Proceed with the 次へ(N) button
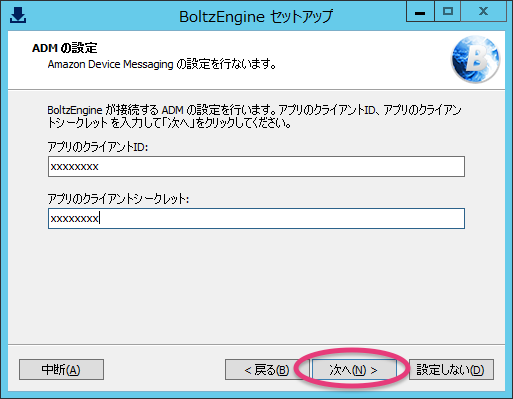Screen dimensions: 513x399 click(x=354, y=369)
